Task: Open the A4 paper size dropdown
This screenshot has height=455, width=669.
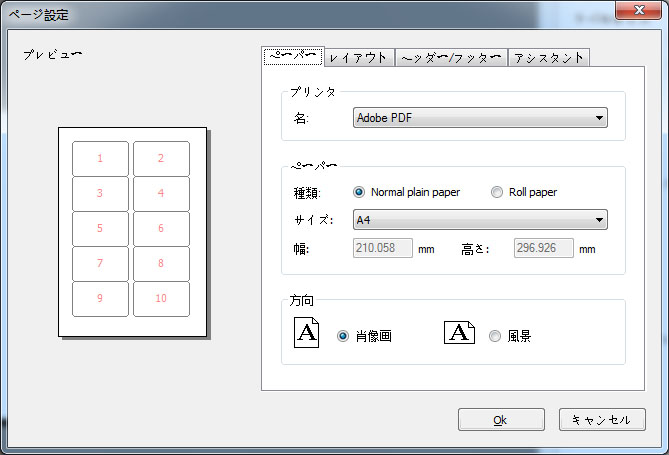Action: click(480, 220)
